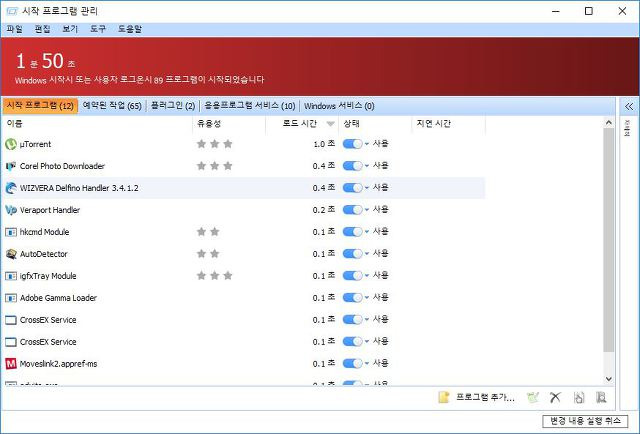Click the red Moveslink2 M icon
640x434 pixels.
click(11, 364)
